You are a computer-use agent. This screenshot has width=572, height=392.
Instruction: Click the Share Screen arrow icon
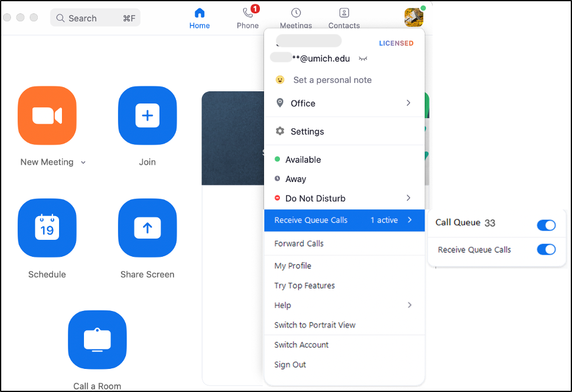click(147, 228)
